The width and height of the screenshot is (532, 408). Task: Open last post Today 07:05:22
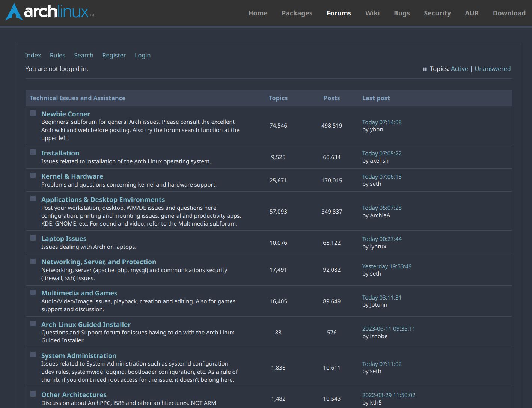(x=382, y=153)
